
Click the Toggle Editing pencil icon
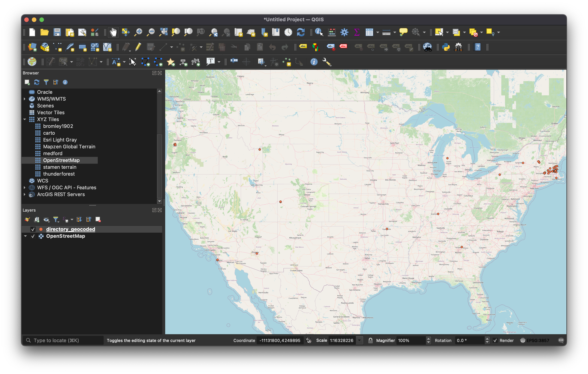point(138,47)
